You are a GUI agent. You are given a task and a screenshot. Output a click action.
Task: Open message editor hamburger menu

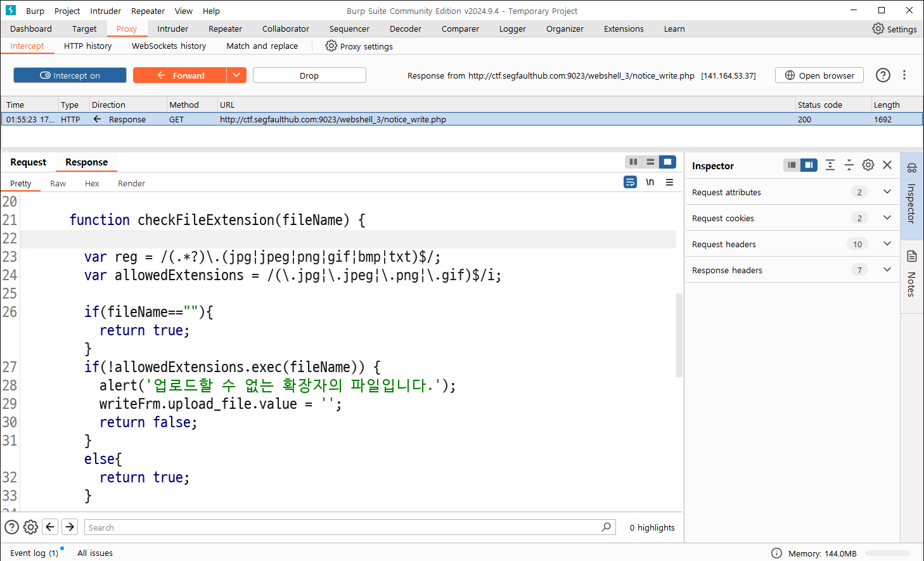(669, 182)
